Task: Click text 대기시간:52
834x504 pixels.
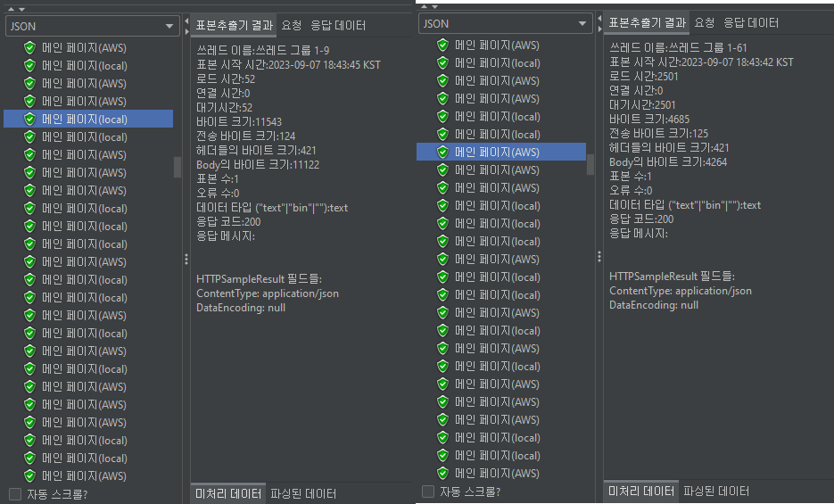Action: (225, 107)
